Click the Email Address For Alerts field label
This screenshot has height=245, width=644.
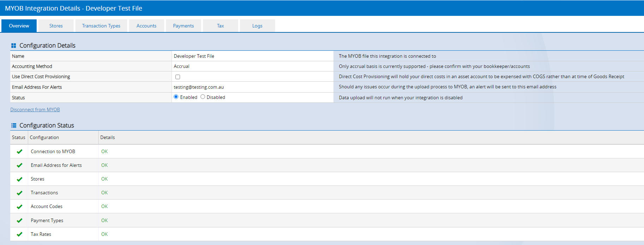[x=37, y=87]
